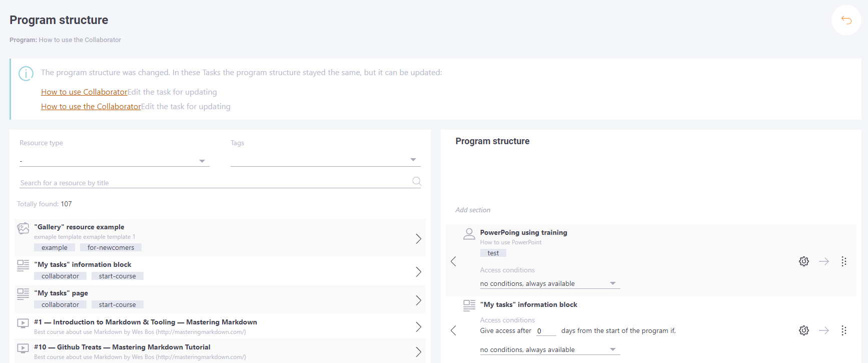This screenshot has height=363, width=868.
Task: Add "My tasks" page via its arrow
Action: [x=418, y=300]
